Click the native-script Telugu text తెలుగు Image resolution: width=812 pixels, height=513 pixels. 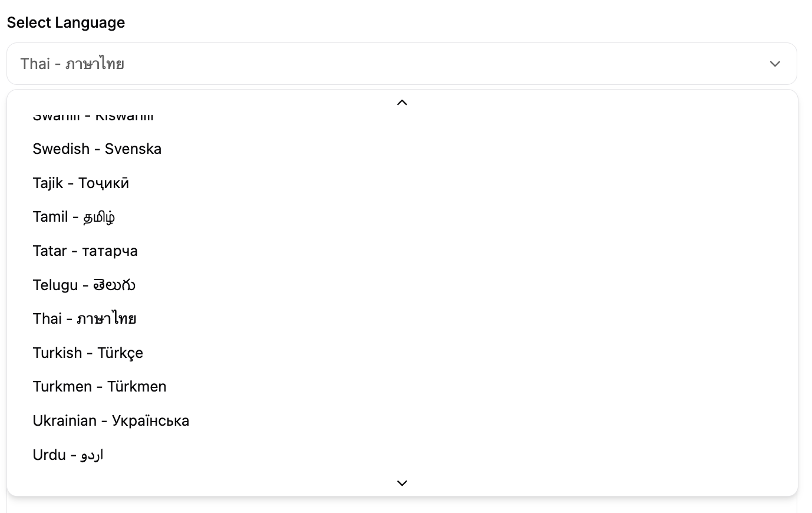[x=114, y=285]
